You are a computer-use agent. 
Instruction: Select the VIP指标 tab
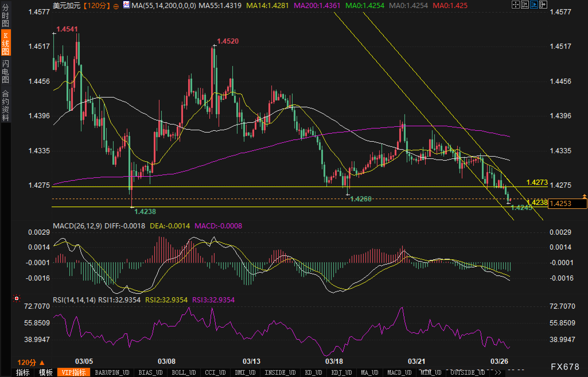point(74,372)
